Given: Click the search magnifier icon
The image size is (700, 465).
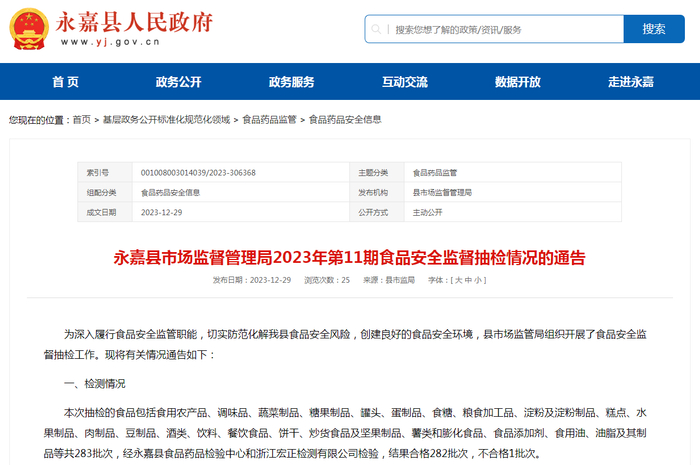Looking at the screenshot, I should click(376, 29).
